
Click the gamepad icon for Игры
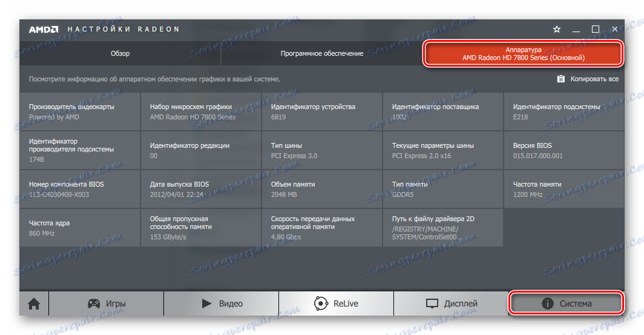(94, 303)
